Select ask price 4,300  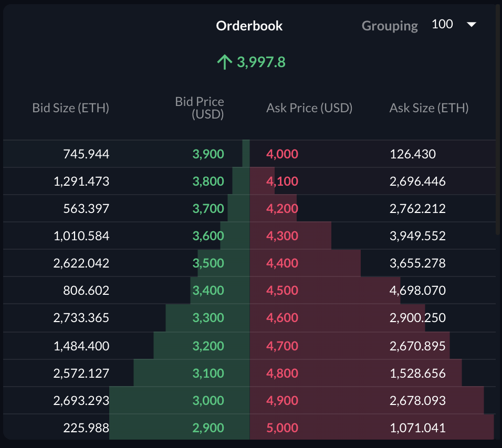point(282,236)
